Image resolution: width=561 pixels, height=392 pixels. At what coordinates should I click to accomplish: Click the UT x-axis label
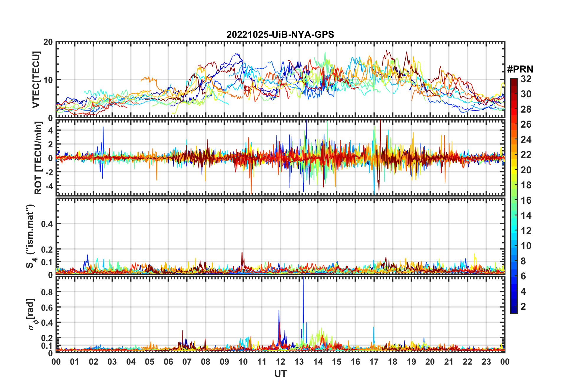point(280,374)
